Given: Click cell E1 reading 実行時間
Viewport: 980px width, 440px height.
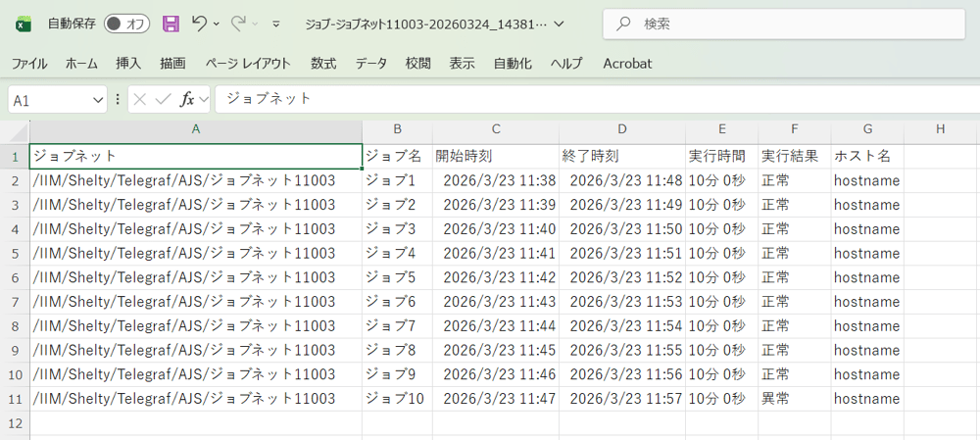Looking at the screenshot, I should [x=722, y=156].
